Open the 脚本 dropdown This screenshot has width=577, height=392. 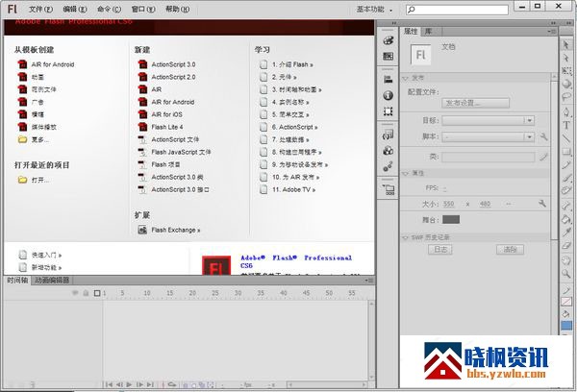488,136
